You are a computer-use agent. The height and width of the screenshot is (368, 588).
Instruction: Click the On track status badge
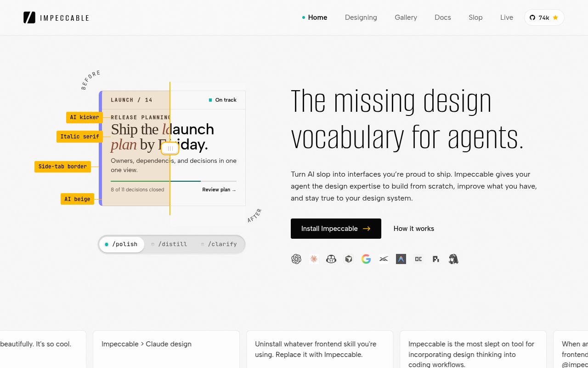tap(223, 100)
